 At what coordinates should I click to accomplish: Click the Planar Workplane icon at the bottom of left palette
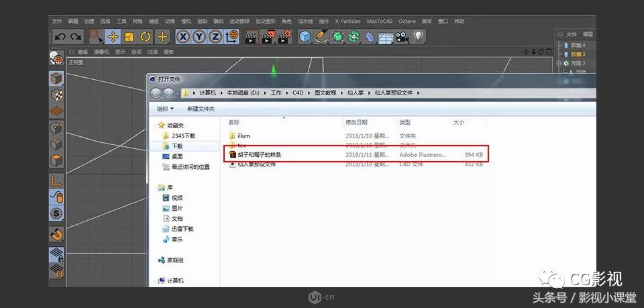pos(56,271)
